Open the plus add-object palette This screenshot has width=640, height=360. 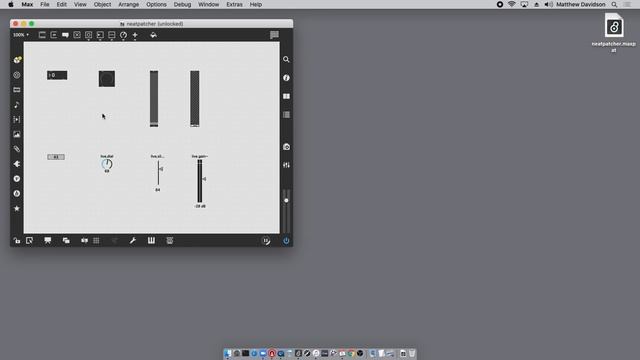[x=135, y=35]
